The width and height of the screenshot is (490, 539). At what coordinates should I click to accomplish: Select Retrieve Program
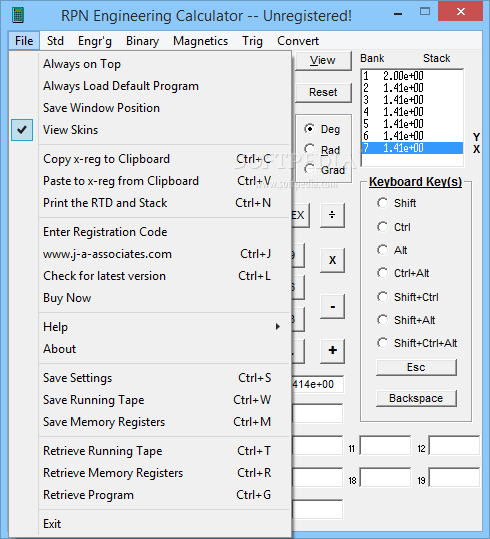coord(150,495)
